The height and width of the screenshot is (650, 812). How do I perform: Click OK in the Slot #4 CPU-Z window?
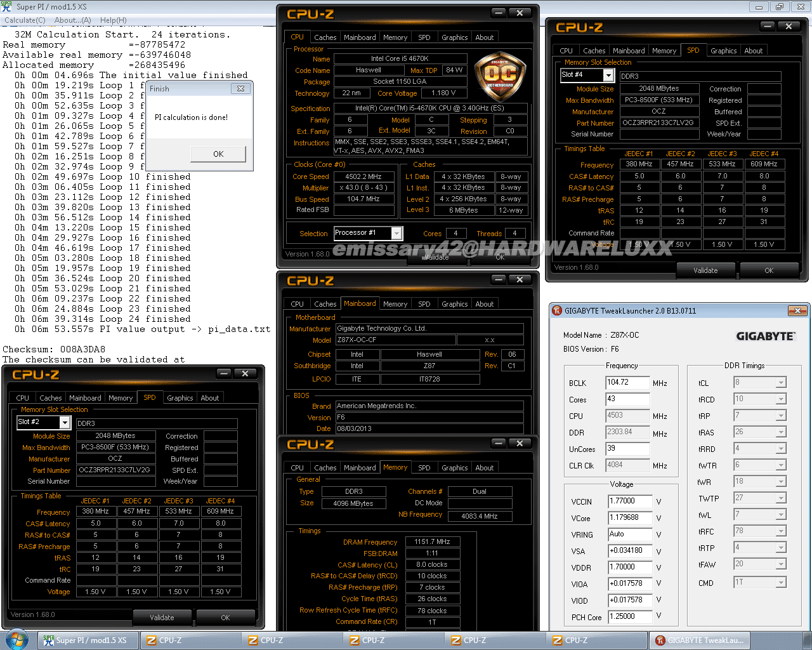[x=769, y=270]
